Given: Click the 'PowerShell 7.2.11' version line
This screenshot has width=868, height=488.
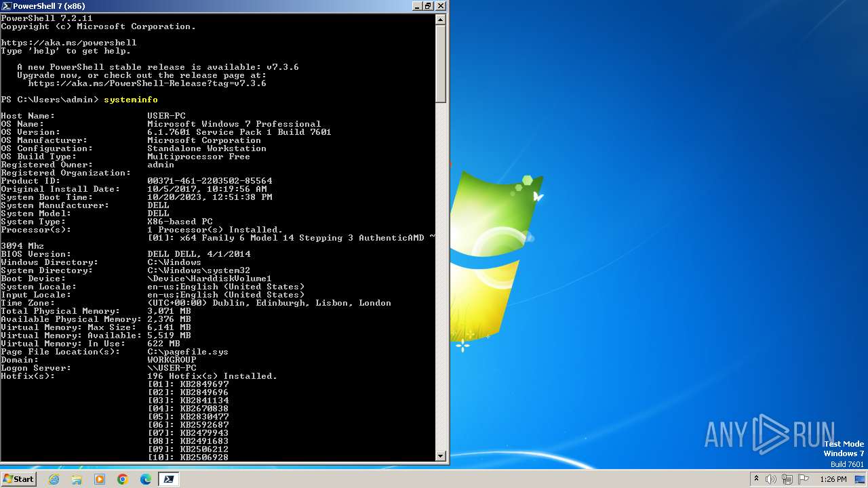Looking at the screenshot, I should point(47,18).
